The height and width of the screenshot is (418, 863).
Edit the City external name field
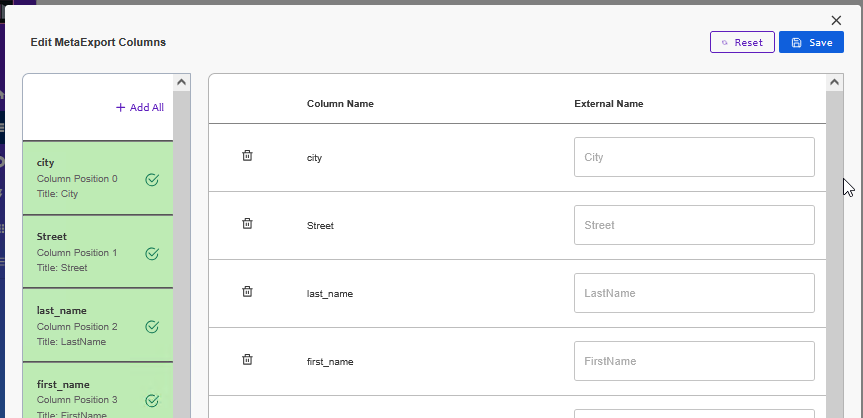pyautogui.click(x=694, y=157)
